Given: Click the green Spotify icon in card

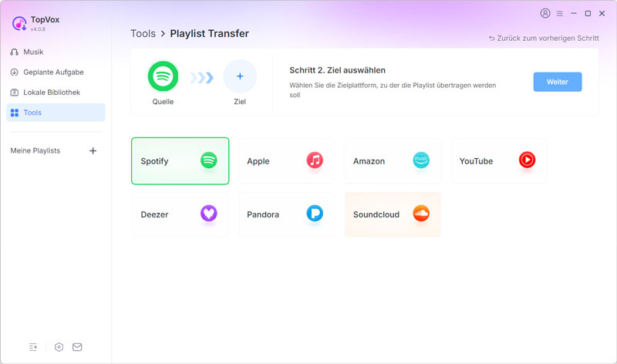Looking at the screenshot, I should click(208, 160).
